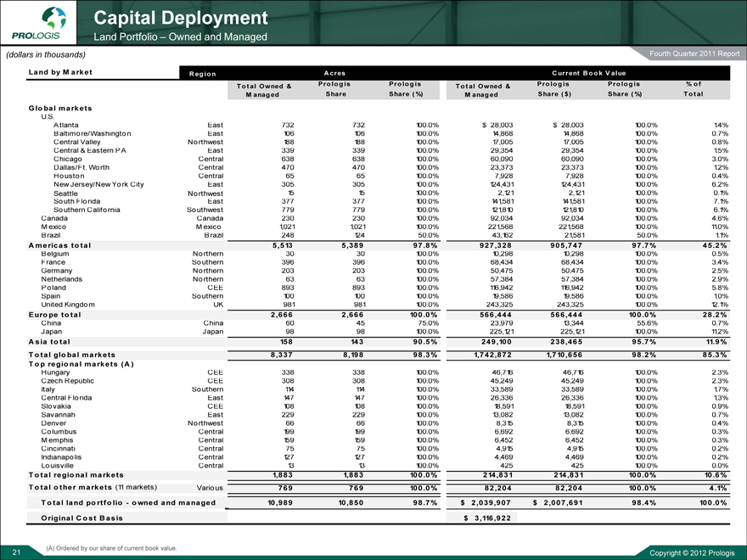Select the Global markets section heading
Image resolution: width=747 pixels, height=560 pixels.
(x=60, y=109)
